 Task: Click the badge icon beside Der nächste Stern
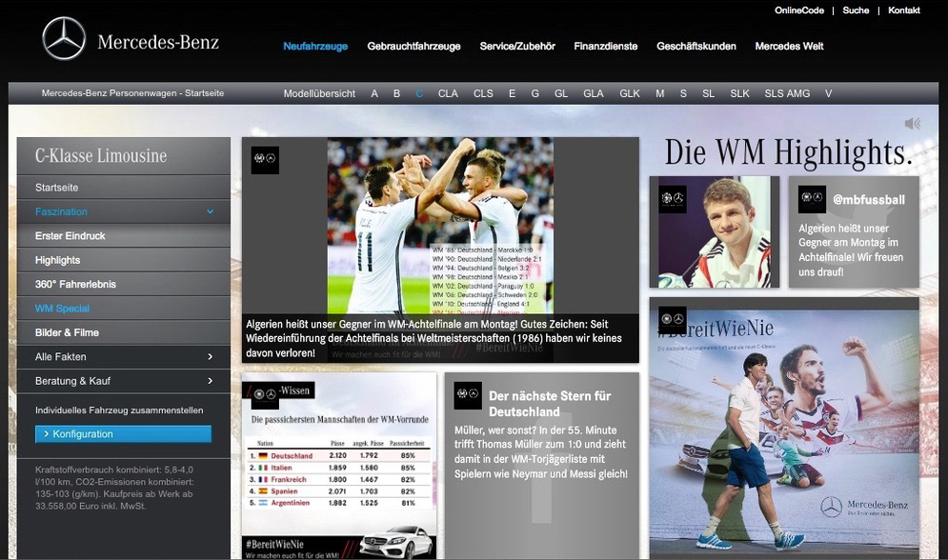pos(468,395)
